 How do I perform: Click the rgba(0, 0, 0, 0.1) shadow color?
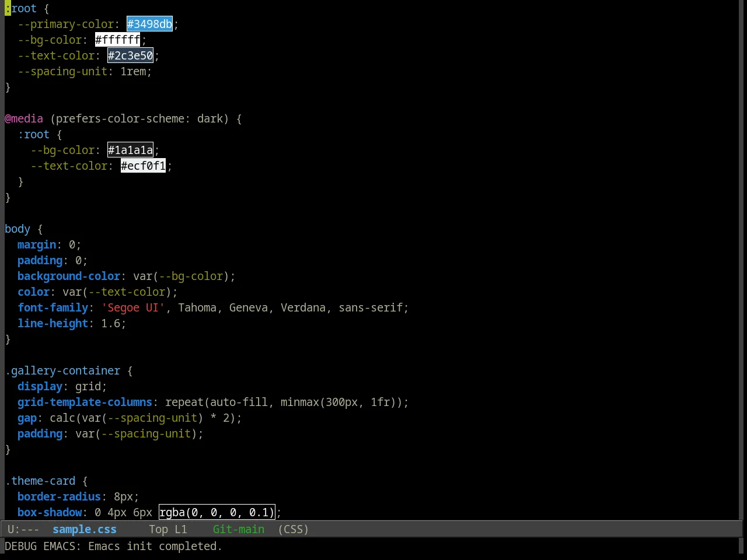coord(217,512)
